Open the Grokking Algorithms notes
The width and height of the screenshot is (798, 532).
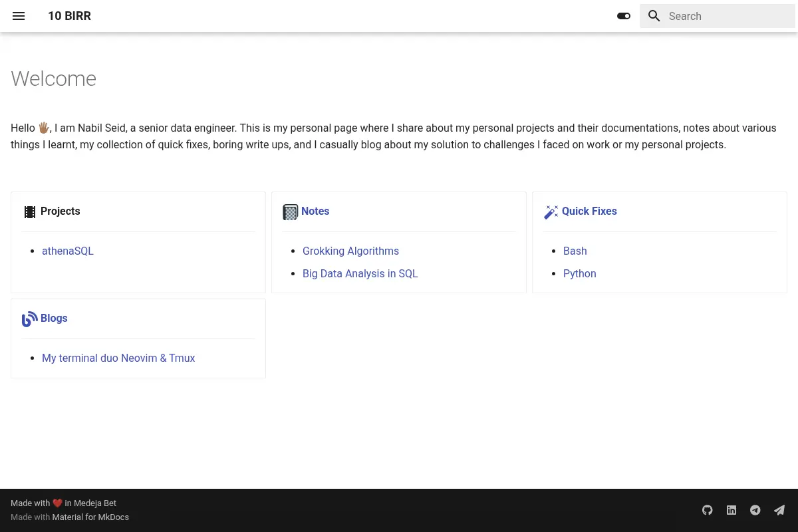[350, 251]
